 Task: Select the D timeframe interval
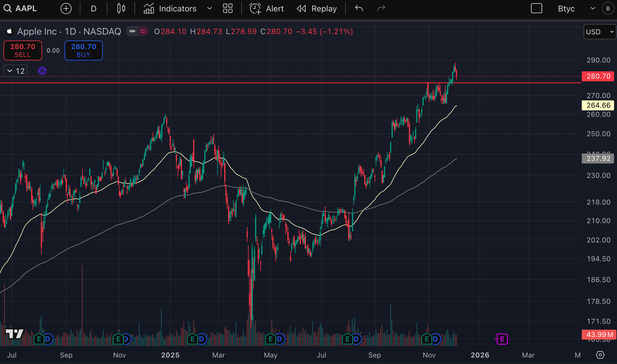tap(93, 9)
